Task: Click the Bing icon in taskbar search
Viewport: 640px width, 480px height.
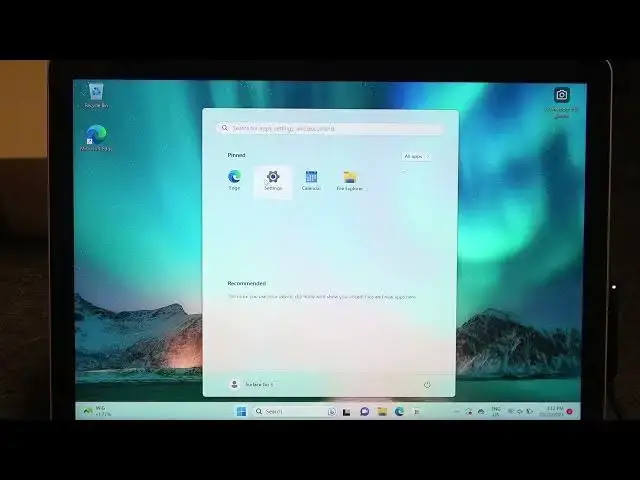Action: (331, 412)
